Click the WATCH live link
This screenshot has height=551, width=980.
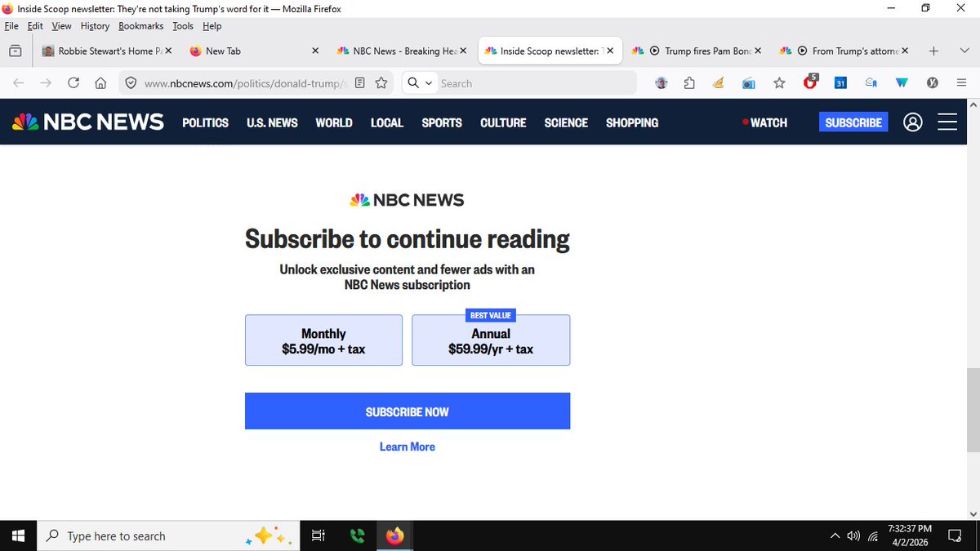pyautogui.click(x=765, y=122)
